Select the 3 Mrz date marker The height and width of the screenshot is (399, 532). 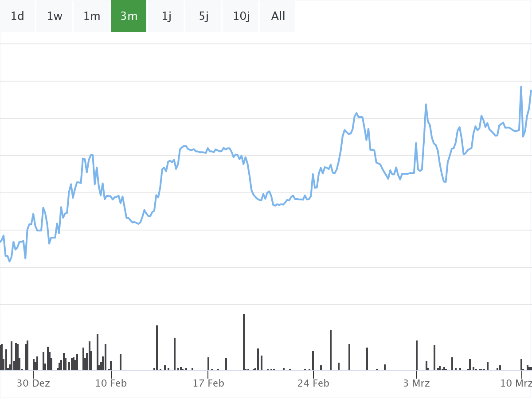(x=416, y=383)
